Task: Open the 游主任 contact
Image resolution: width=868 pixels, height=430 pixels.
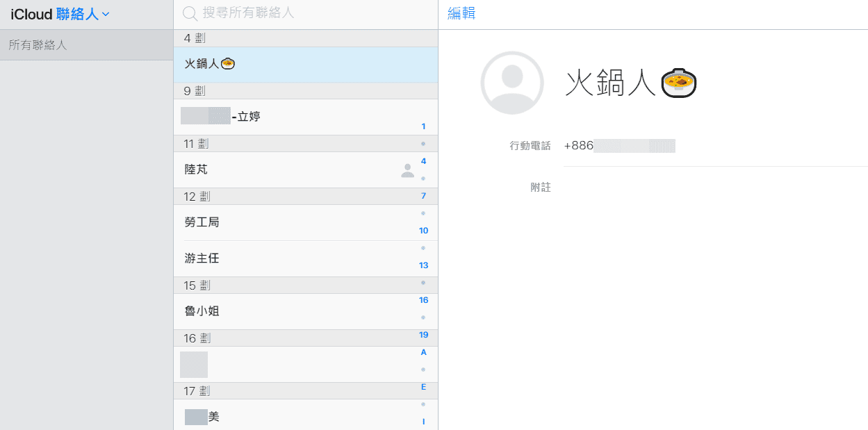Action: coord(306,258)
